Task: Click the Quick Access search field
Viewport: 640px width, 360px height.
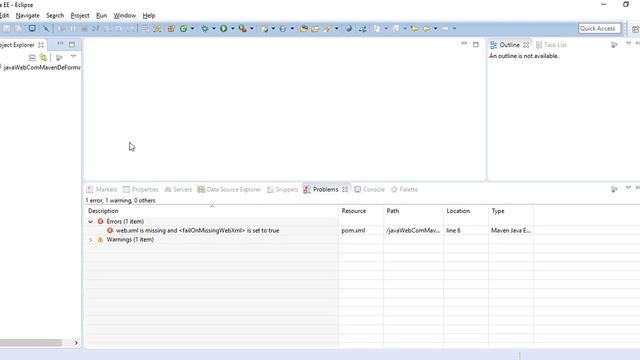Action: pos(599,29)
